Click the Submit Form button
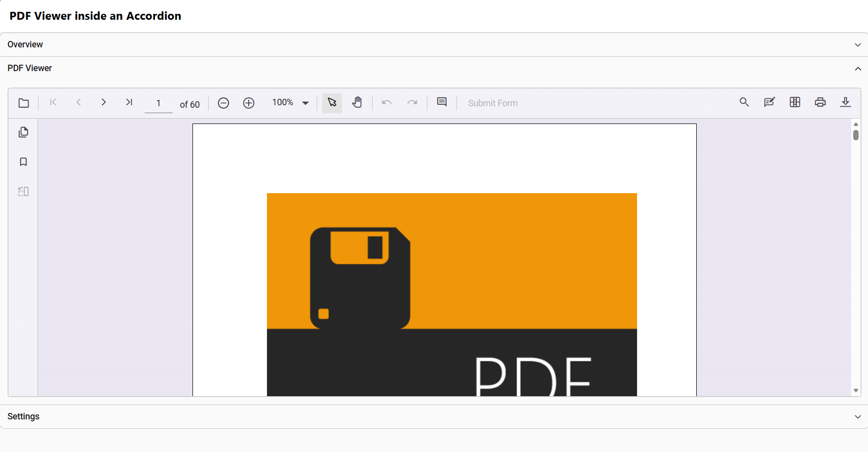 [x=493, y=103]
